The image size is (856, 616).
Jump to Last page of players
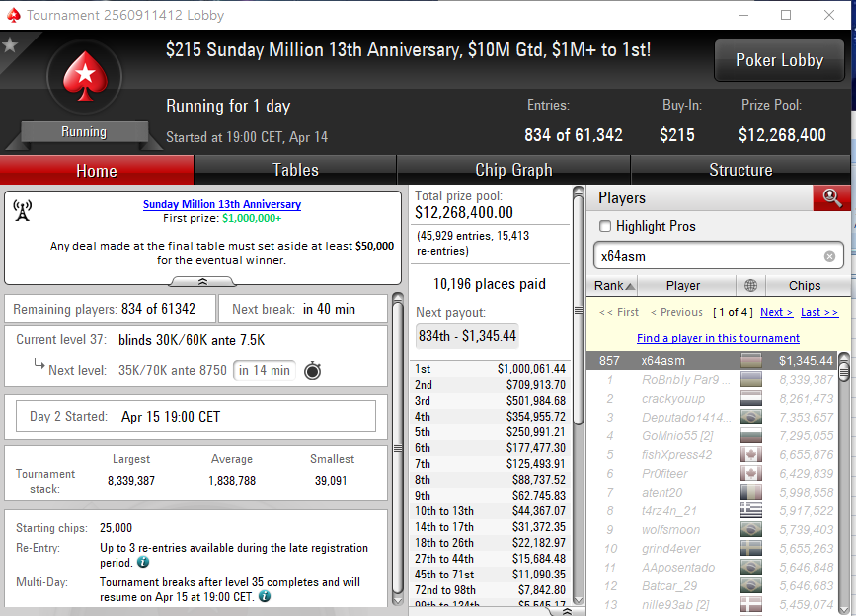(x=819, y=312)
